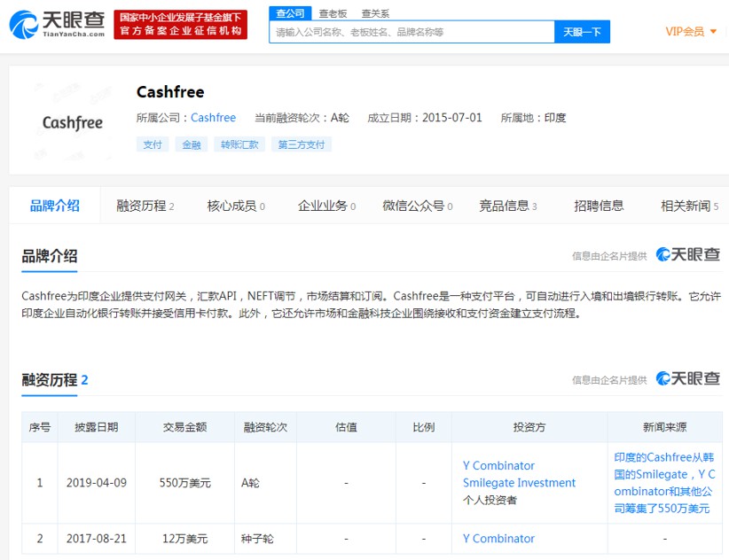Switch to the 企业业务 tab
Viewport: 729px width, 560px height.
(x=326, y=206)
